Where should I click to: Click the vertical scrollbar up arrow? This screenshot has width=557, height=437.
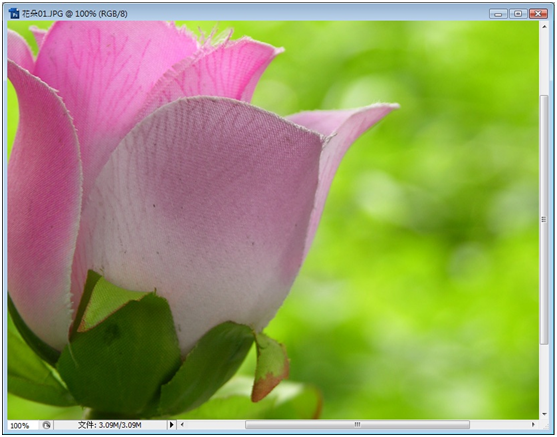click(x=544, y=26)
